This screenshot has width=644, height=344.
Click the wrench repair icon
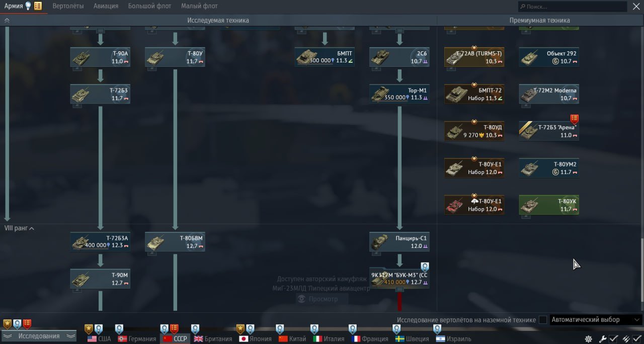pyautogui.click(x=602, y=339)
